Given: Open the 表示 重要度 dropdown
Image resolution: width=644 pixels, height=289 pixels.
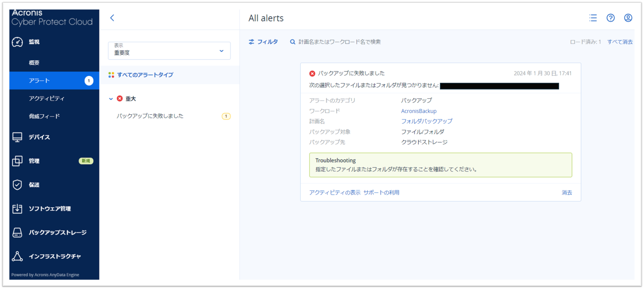Looking at the screenshot, I should [169, 51].
